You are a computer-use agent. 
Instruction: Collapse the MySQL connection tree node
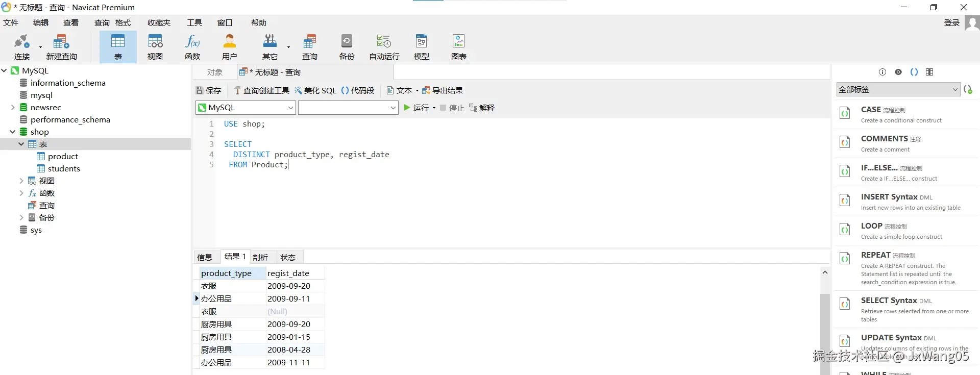click(x=4, y=70)
